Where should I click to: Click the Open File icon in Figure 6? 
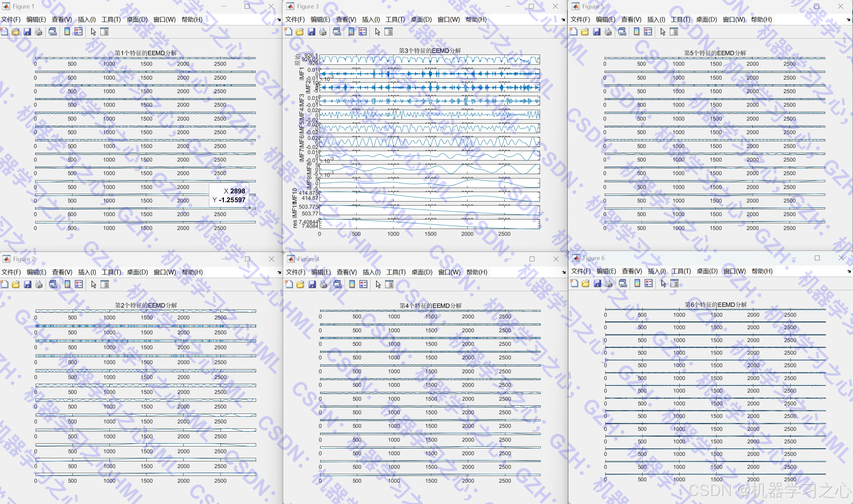[x=585, y=283]
